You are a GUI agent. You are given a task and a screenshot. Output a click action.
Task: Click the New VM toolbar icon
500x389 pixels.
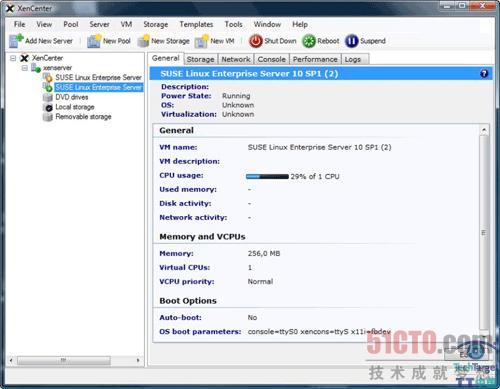[201, 41]
